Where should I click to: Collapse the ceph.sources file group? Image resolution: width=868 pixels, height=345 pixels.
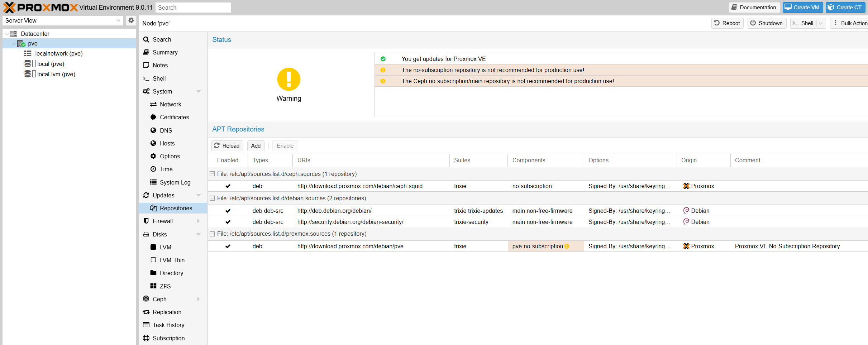tap(212, 174)
